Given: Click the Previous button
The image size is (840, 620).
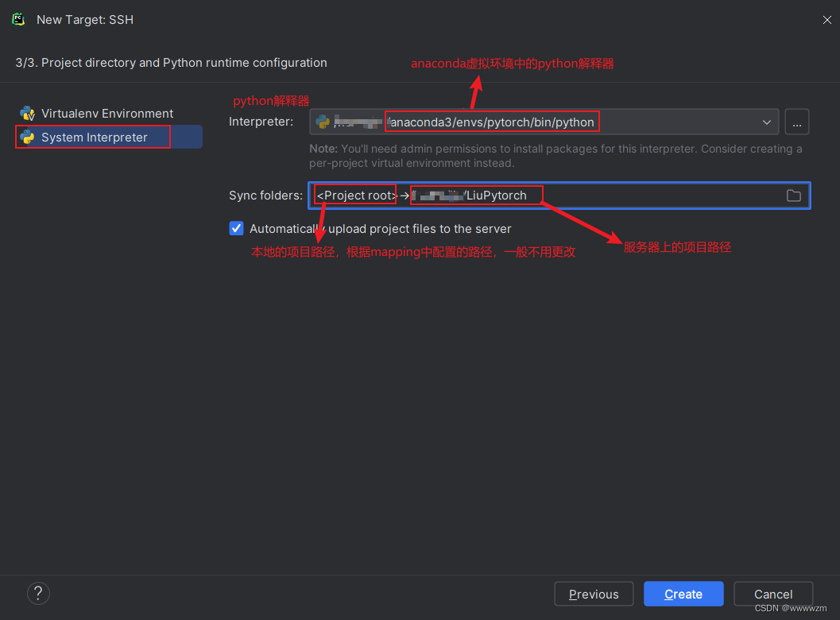Looking at the screenshot, I should coord(594,594).
